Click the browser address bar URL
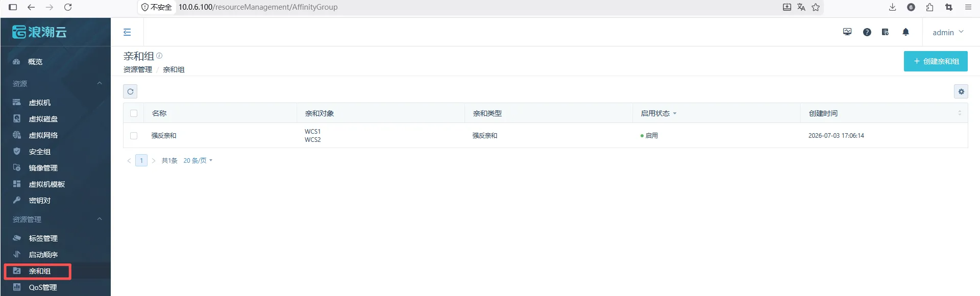 click(x=258, y=7)
